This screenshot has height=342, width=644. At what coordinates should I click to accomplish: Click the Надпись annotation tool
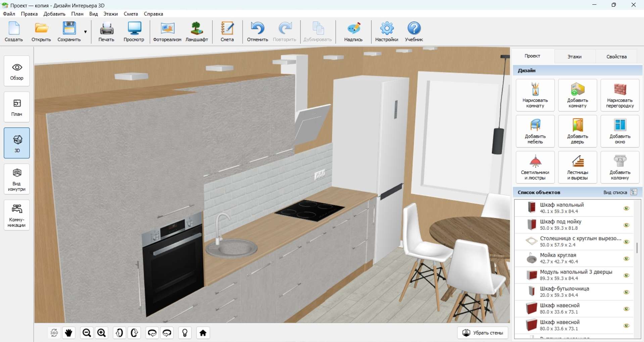[353, 32]
